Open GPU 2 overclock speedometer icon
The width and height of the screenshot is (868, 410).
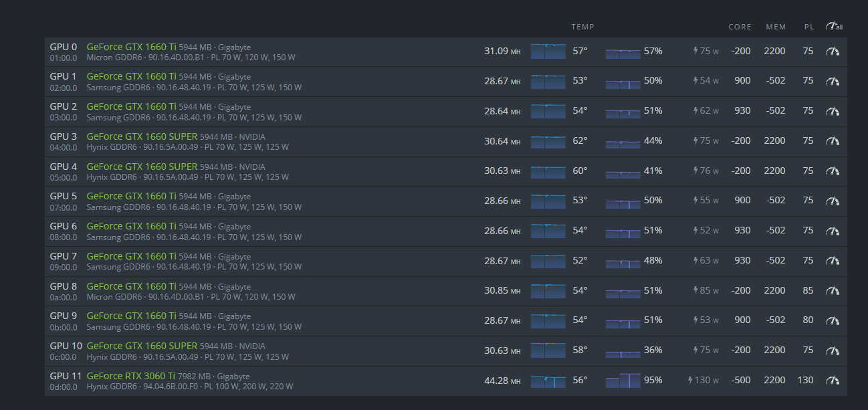[x=833, y=111]
